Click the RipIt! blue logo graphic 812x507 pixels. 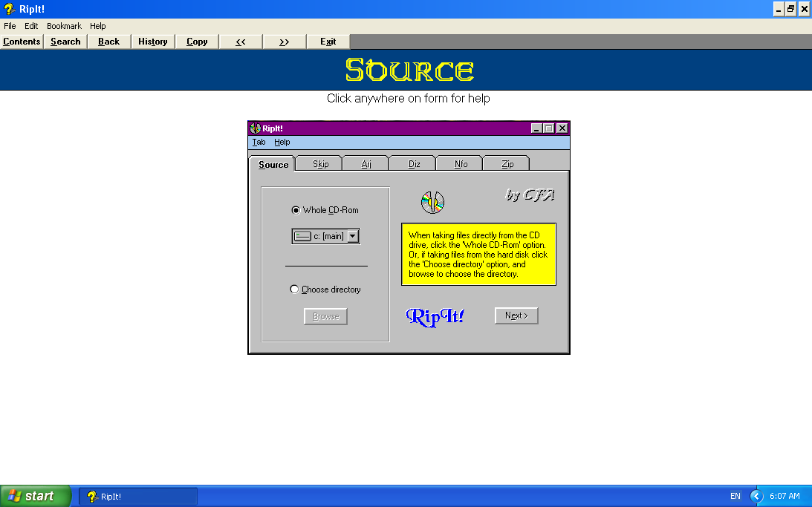(x=435, y=316)
